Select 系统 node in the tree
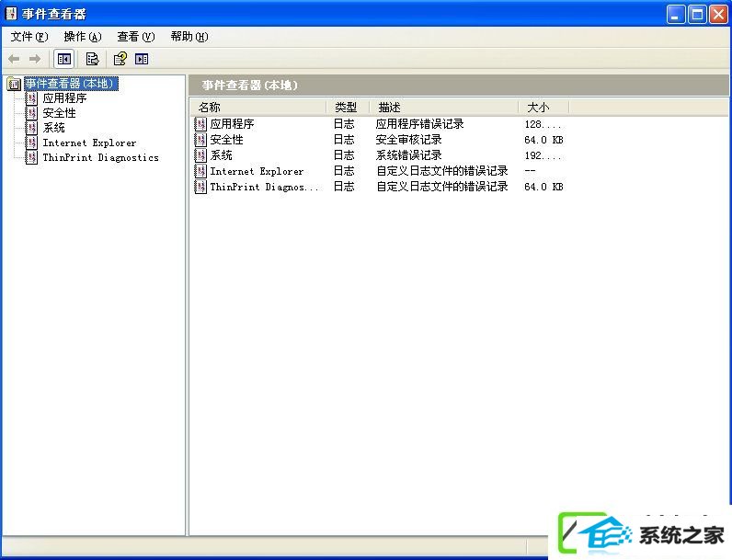 53,128
